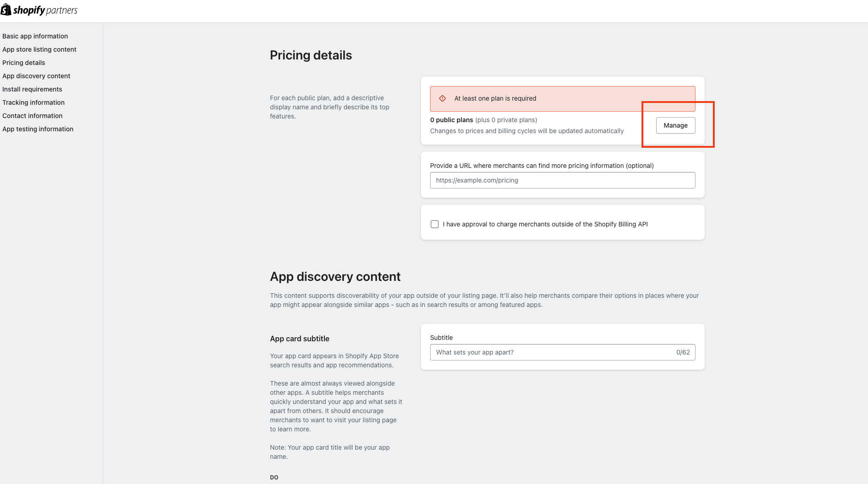The width and height of the screenshot is (868, 484).
Task: Click the Shopify bag logo icon
Action: coord(6,10)
